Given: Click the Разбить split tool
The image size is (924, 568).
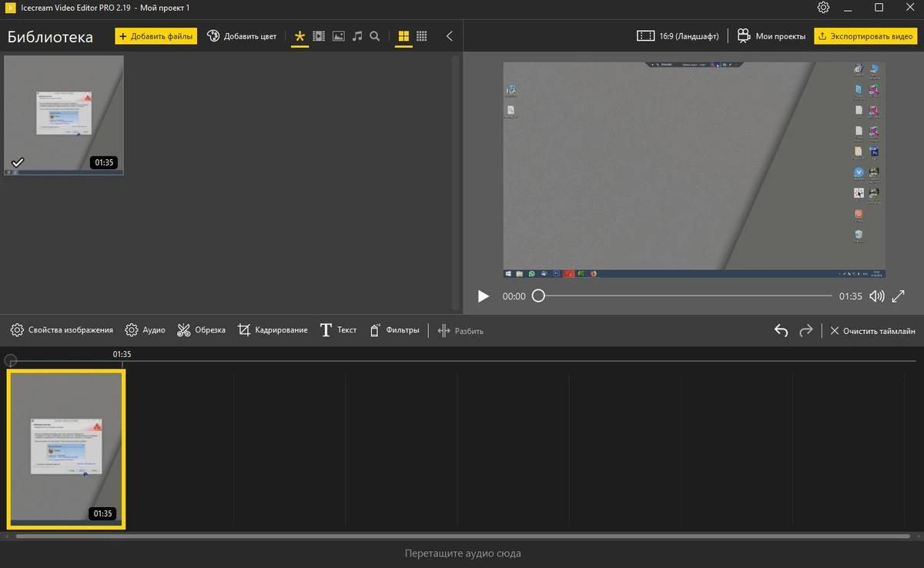Looking at the screenshot, I should [460, 331].
